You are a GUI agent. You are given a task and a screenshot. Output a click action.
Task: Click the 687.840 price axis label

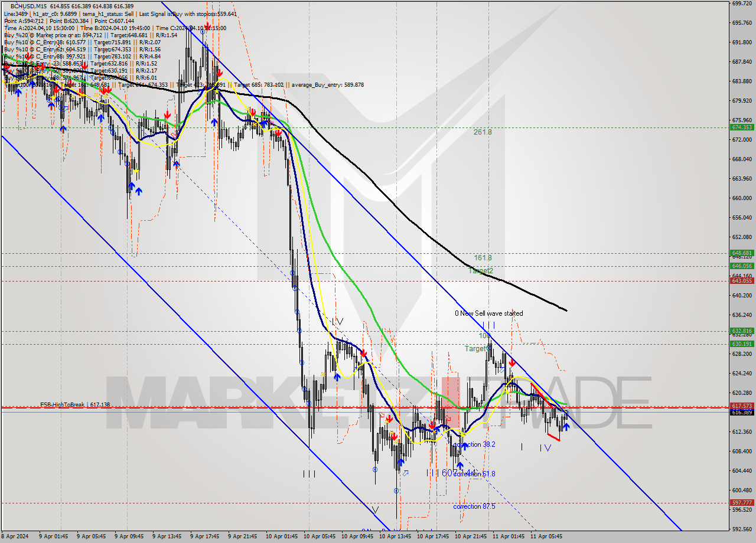coord(742,62)
